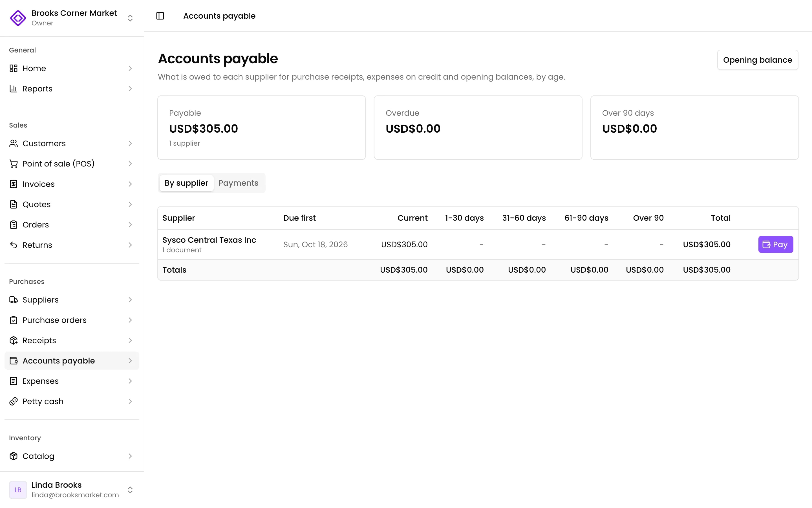This screenshot has height=508, width=812.
Task: Open the Linda Brooks account menu chevrons
Action: pos(130,490)
